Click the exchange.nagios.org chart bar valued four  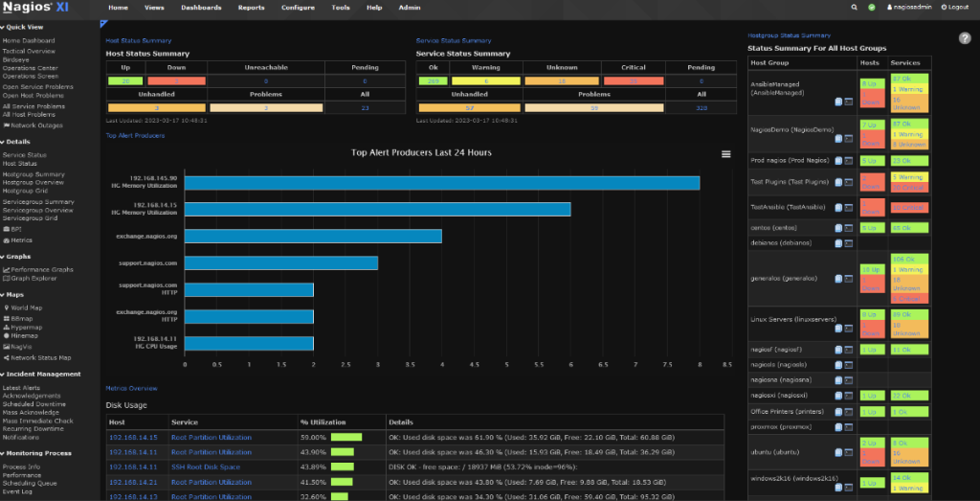313,236
